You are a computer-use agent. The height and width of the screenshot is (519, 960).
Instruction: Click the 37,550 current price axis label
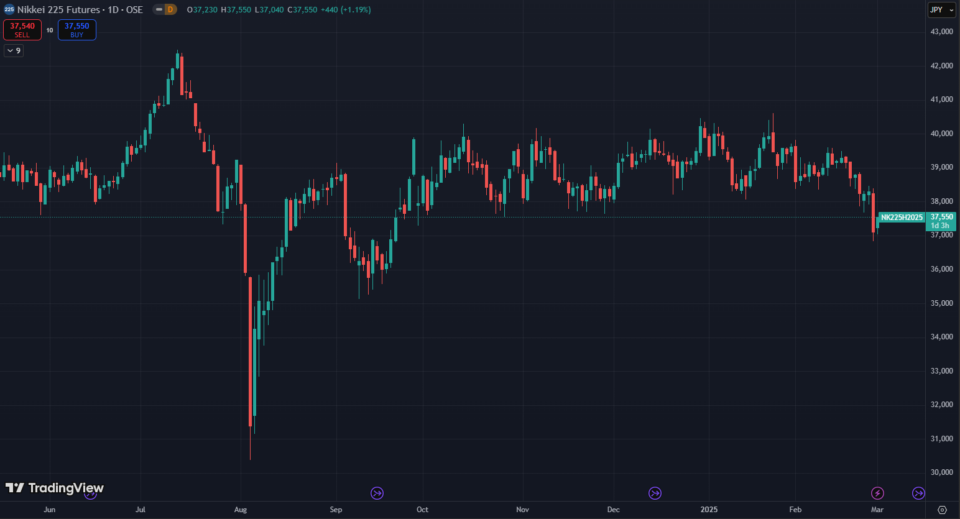click(941, 216)
